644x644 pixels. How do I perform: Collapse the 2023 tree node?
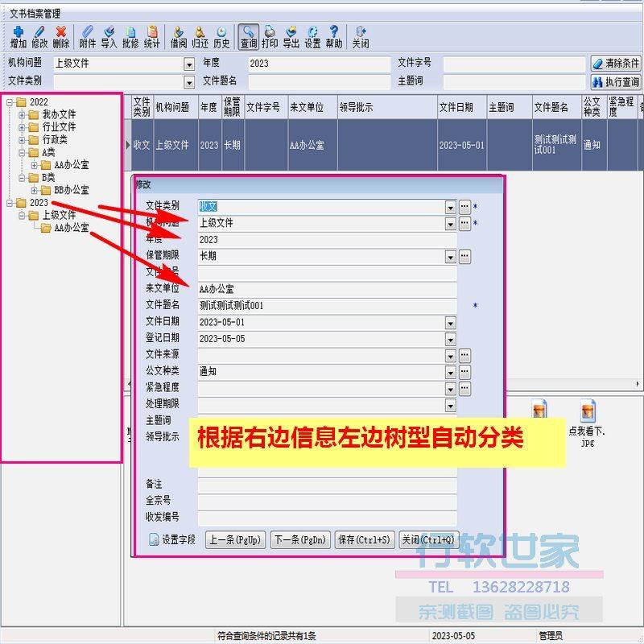(x=10, y=203)
